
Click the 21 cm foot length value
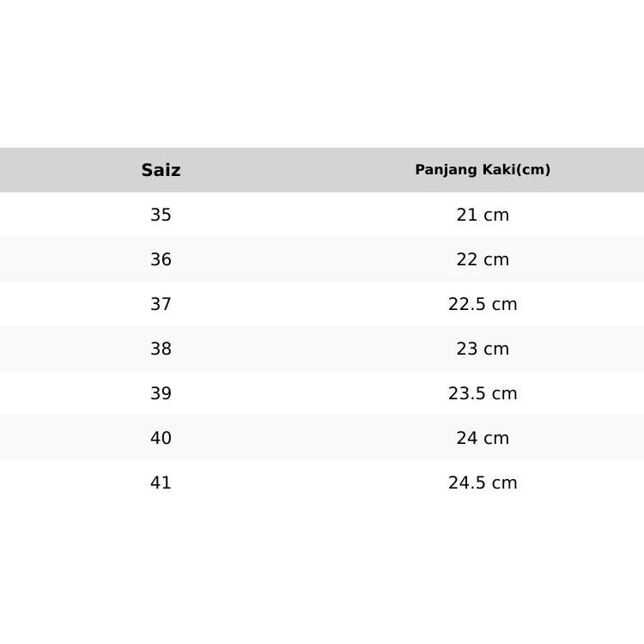(x=483, y=215)
